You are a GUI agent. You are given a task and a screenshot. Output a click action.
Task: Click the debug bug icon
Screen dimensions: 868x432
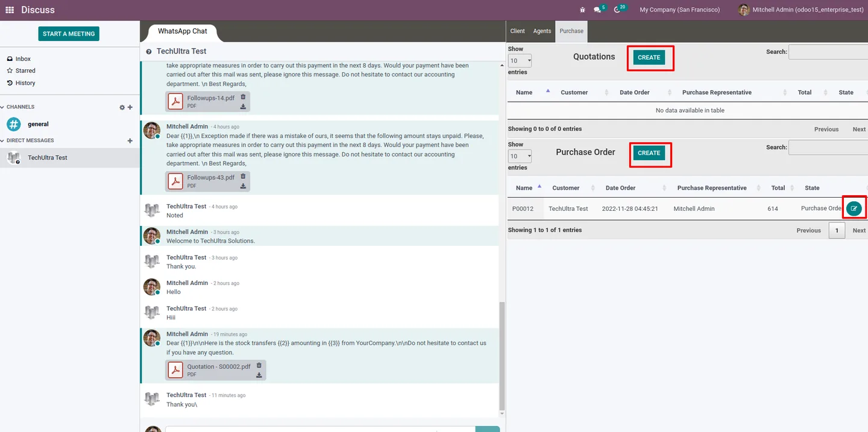point(582,10)
